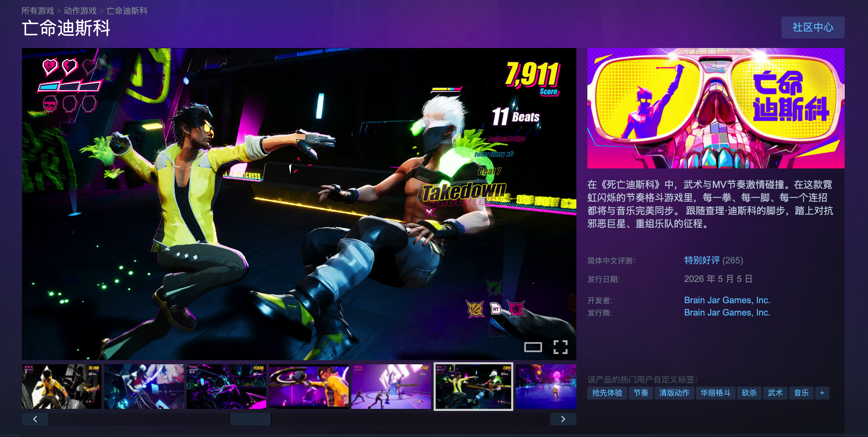This screenshot has width=868, height=437.
Task: Click the release date 2026 年 5 月 5 日
Action: [x=718, y=279]
